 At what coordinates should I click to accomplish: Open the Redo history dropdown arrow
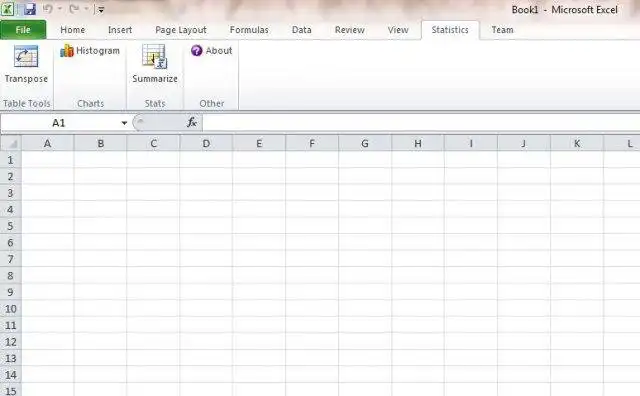86,9
